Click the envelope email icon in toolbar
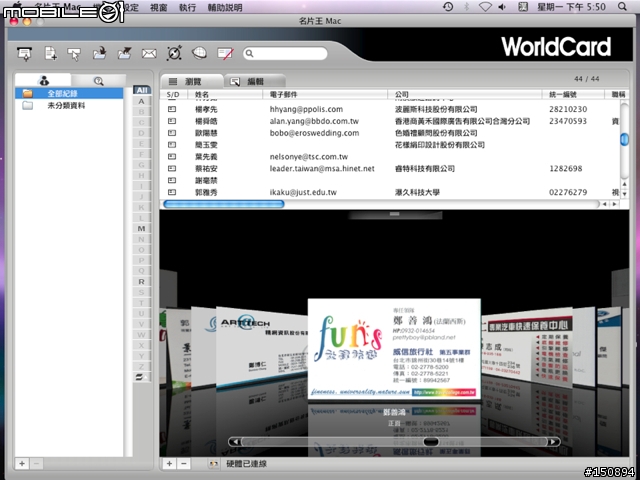The height and width of the screenshot is (480, 640). (x=149, y=53)
